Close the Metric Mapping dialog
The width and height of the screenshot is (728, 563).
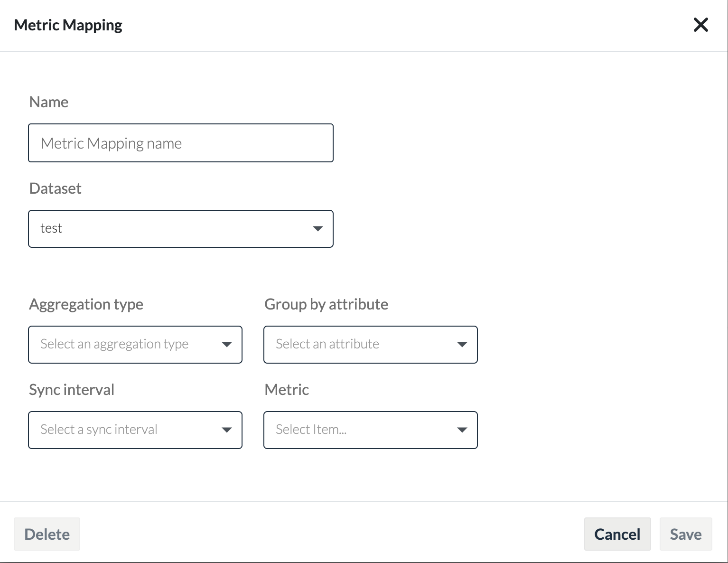pos(700,25)
